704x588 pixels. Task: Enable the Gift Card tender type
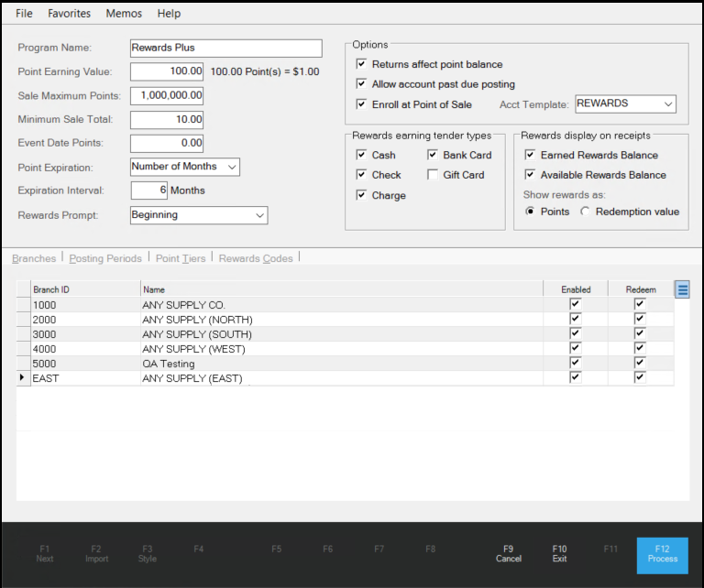coord(433,175)
